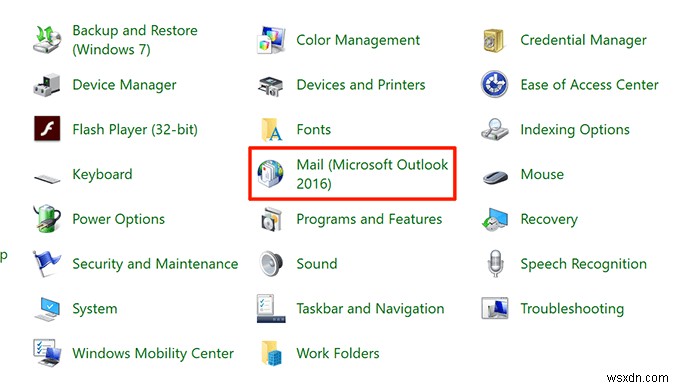Screen dimensions: 680x388
Task: Click the Mouse icon
Action: click(x=495, y=176)
